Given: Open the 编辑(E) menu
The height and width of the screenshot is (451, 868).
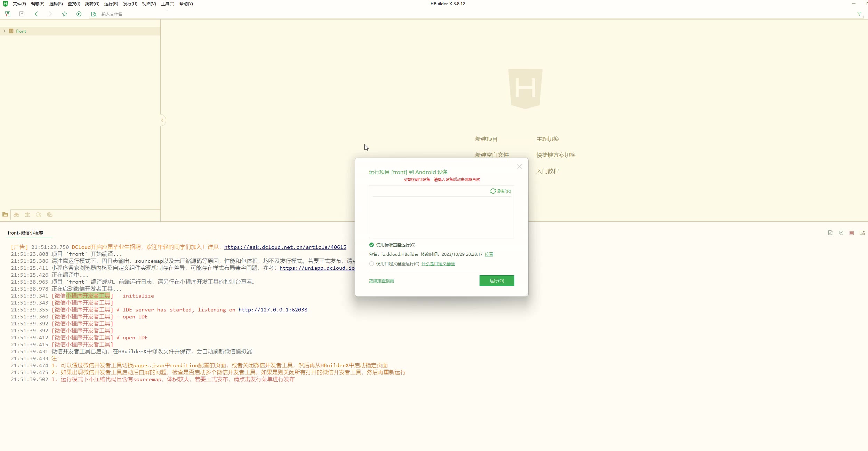Looking at the screenshot, I should [38, 3].
